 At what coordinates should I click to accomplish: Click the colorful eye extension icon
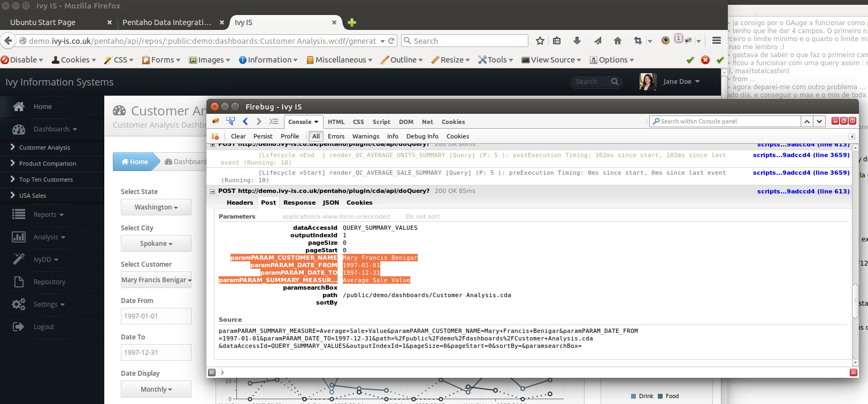665,40
